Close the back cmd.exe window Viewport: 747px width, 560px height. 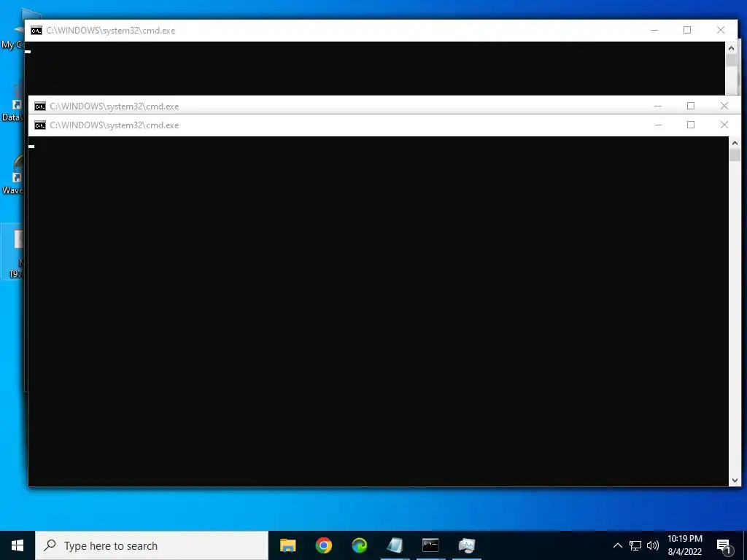click(721, 30)
